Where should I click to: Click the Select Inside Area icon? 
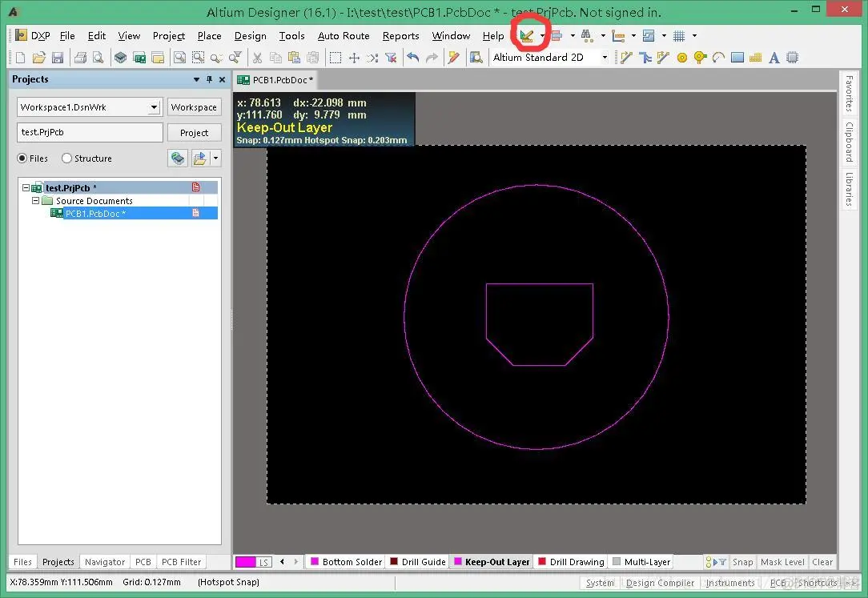pyautogui.click(x=335, y=58)
